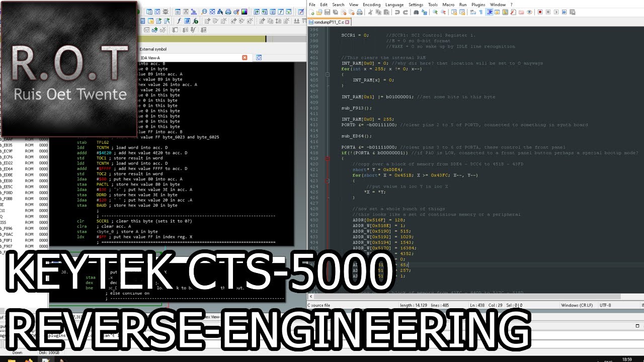
Task: Click New file icon in Notepad++ toolbar
Action: [311, 12]
